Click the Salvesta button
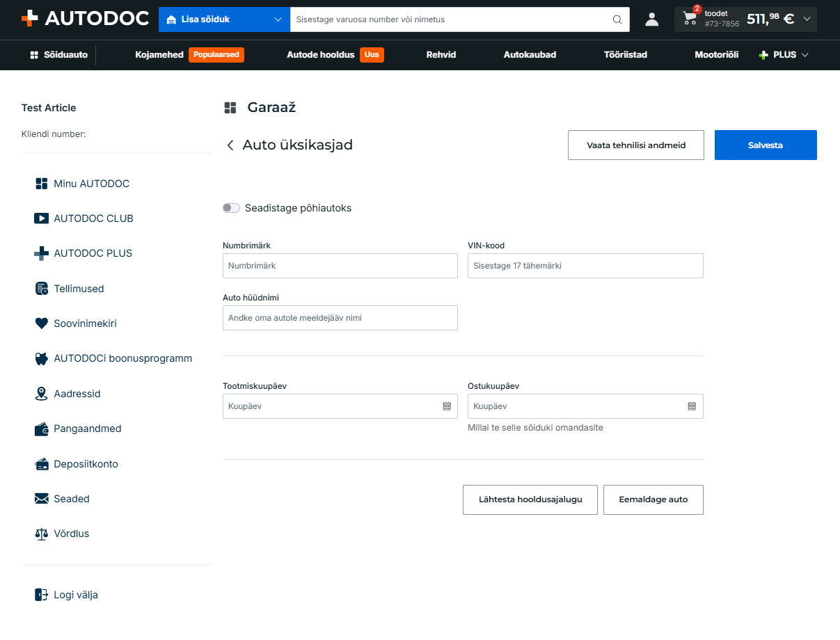The image size is (840, 640). (766, 145)
